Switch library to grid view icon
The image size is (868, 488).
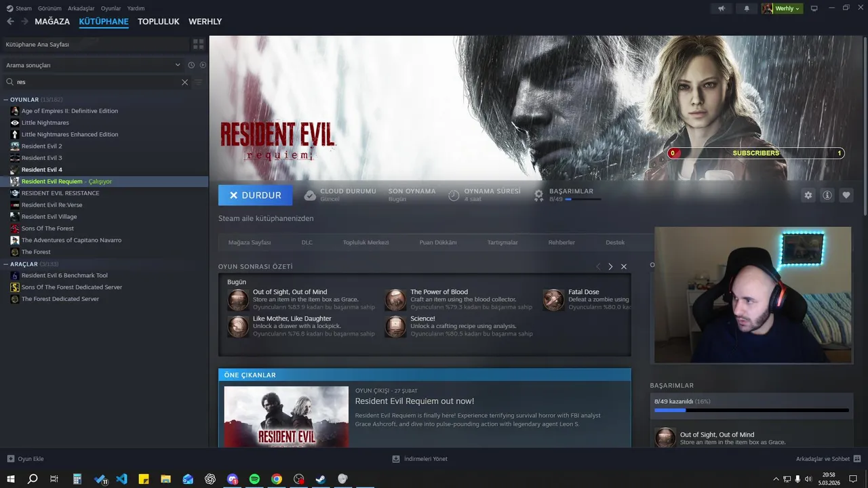198,44
